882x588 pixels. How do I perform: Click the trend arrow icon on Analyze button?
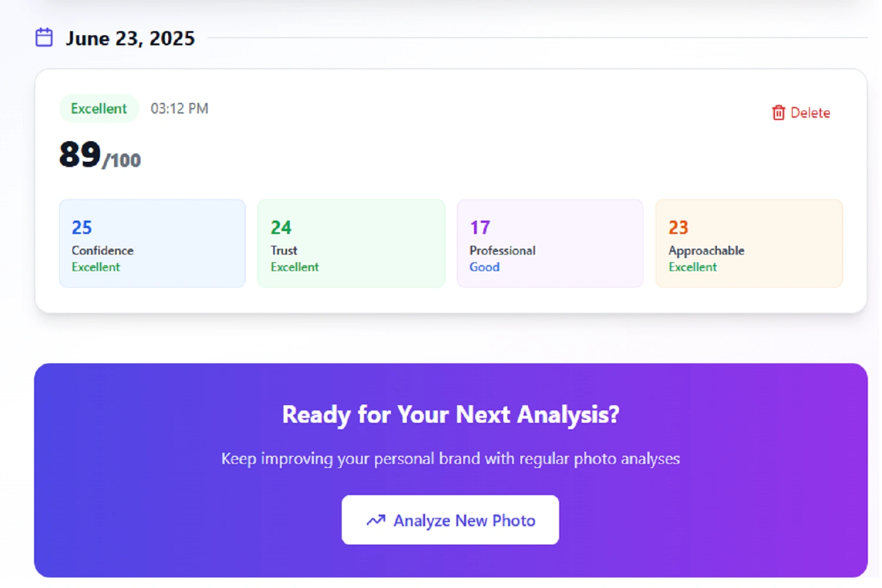376,520
